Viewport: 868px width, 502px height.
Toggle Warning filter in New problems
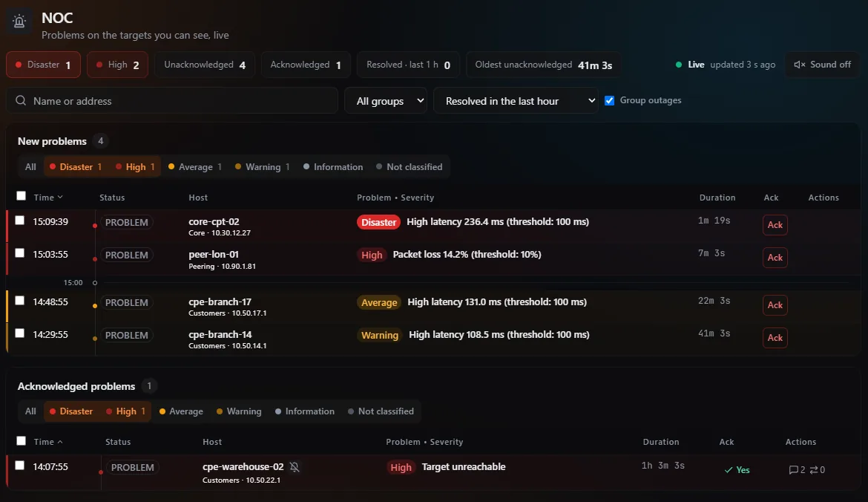pyautogui.click(x=263, y=167)
